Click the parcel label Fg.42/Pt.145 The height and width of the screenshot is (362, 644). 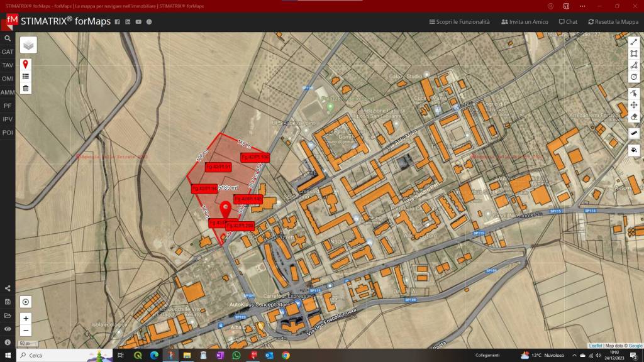(x=248, y=199)
